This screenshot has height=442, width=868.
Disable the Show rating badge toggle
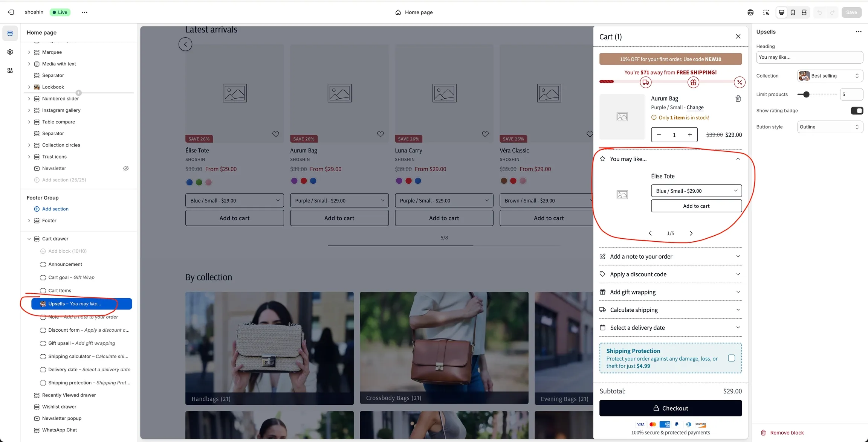click(x=857, y=110)
